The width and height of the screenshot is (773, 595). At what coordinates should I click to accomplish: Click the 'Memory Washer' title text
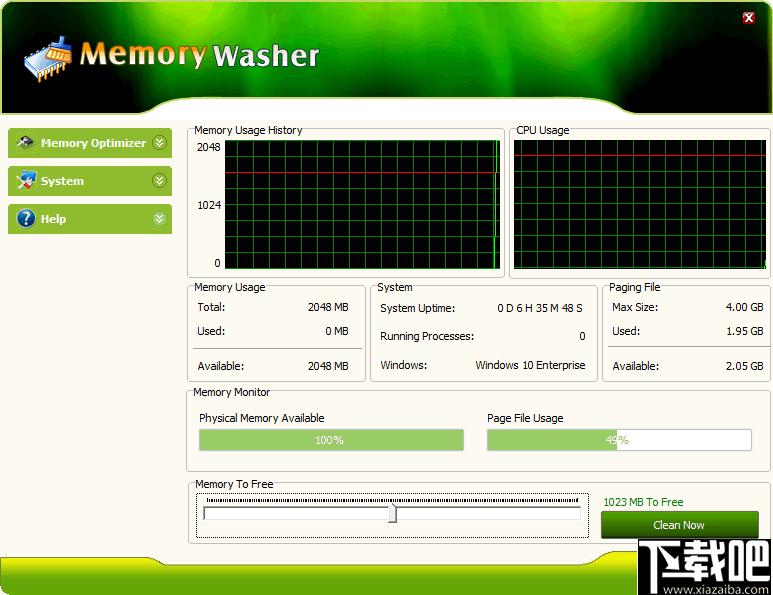(x=199, y=55)
